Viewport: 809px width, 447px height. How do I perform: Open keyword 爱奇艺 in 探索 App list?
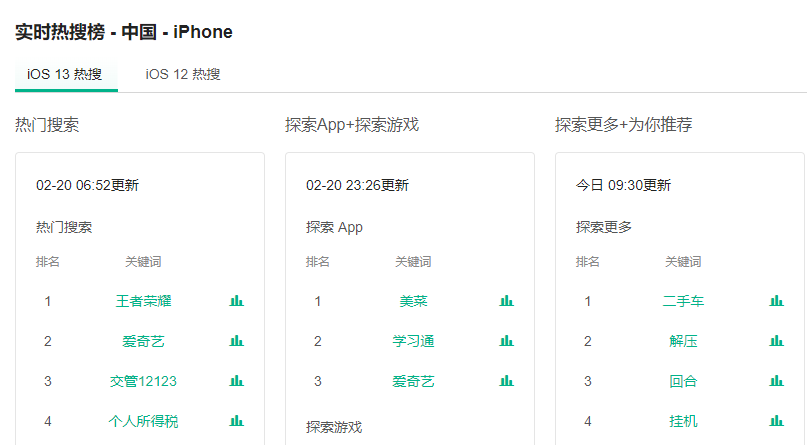[x=413, y=381]
